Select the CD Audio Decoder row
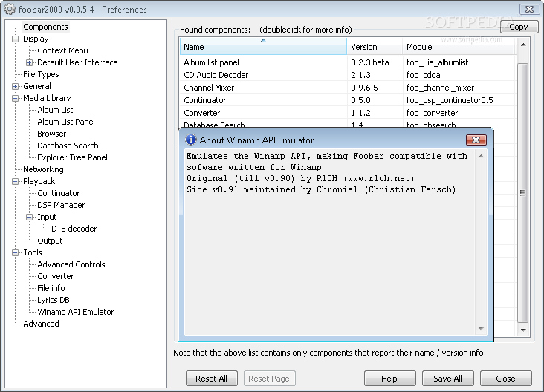 click(x=347, y=75)
